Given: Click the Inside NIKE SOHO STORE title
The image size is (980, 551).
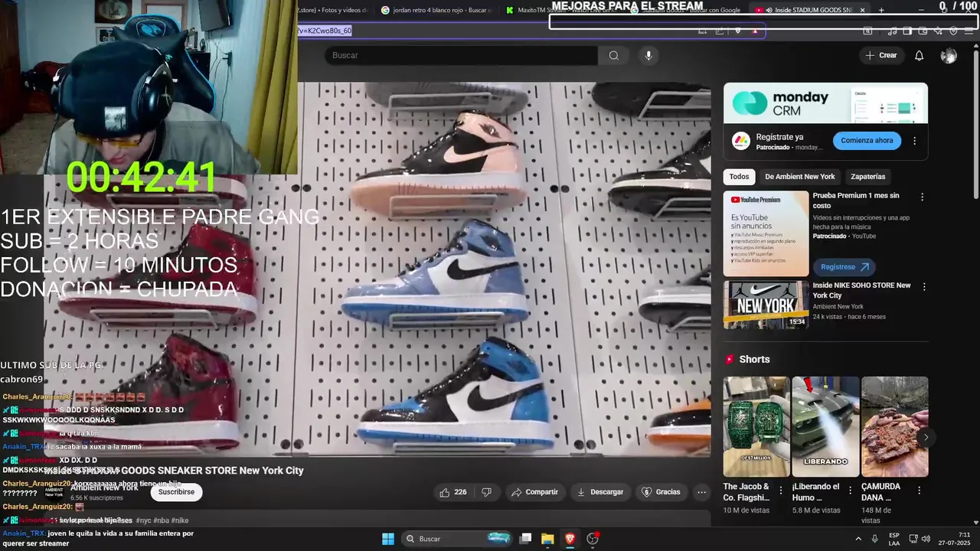Looking at the screenshot, I should [861, 290].
